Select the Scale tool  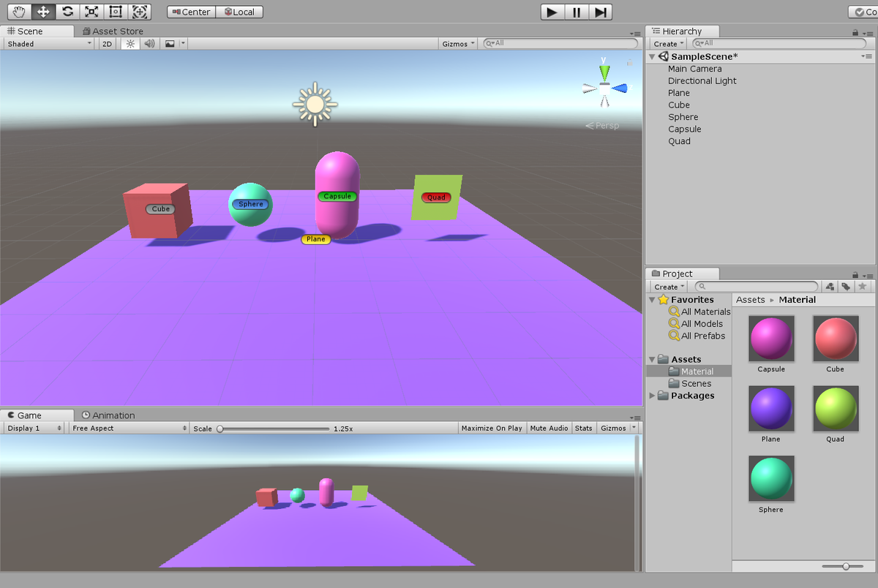(91, 12)
